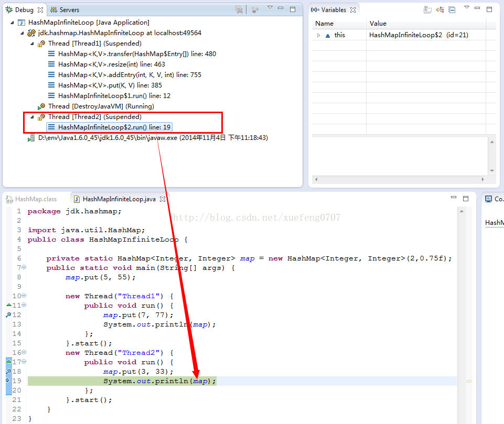Close the Variables tab

353,10
